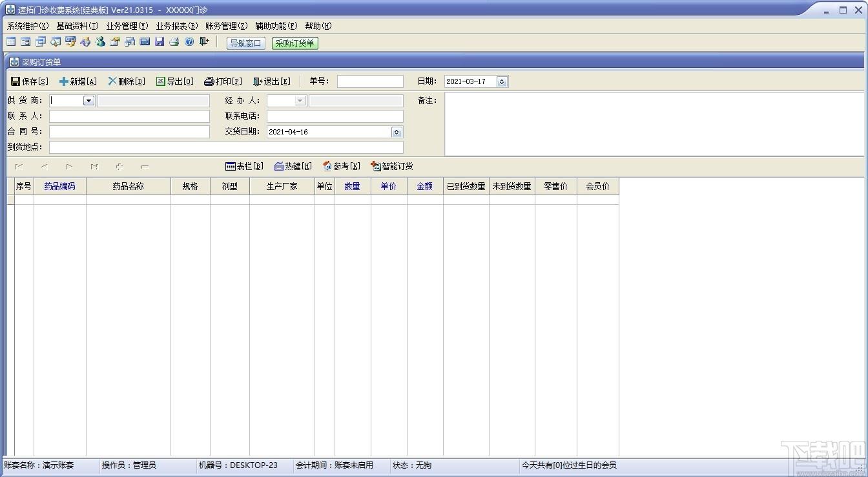Screen dimensions: 868x477
Task: Open the 热键[H] hotkeys option
Action: point(293,166)
